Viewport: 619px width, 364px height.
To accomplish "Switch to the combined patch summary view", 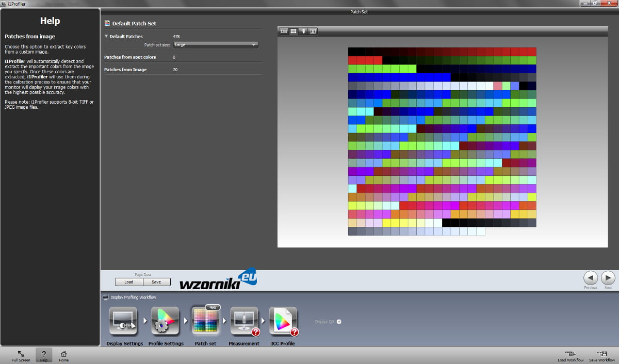I will 284,31.
